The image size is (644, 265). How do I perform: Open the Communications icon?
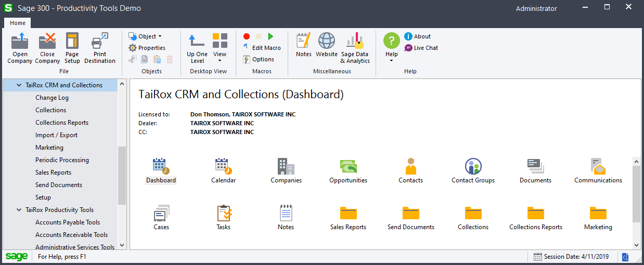click(598, 166)
